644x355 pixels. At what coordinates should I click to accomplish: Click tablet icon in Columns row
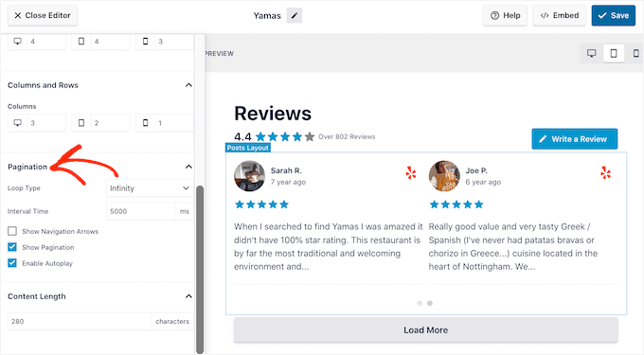pyautogui.click(x=81, y=123)
